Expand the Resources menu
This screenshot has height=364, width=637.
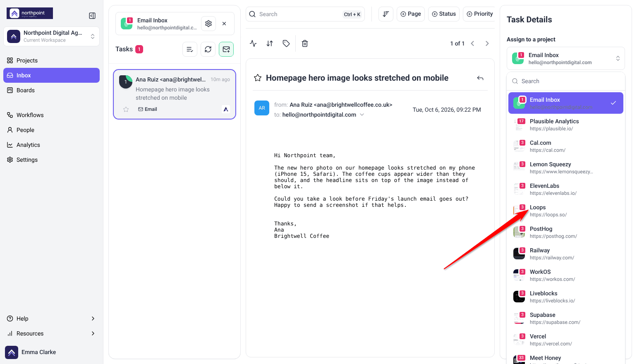[x=51, y=333]
